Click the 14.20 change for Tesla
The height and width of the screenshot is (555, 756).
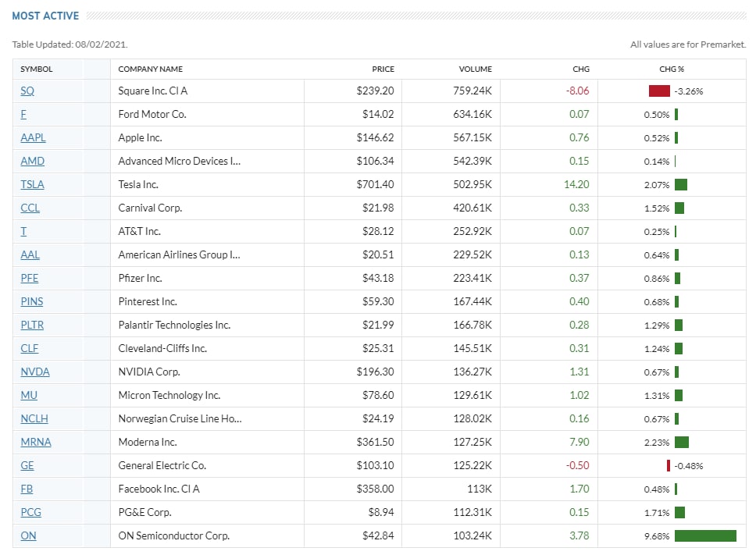(576, 184)
